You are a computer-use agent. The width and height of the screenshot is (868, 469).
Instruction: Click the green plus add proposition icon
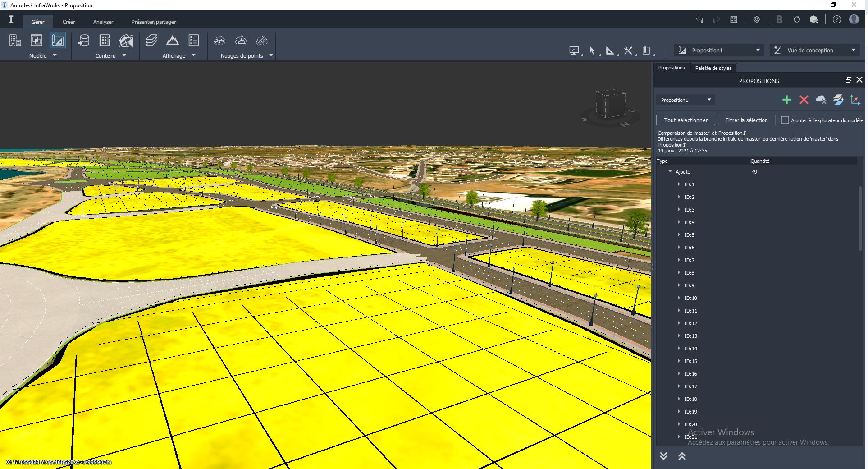point(786,100)
